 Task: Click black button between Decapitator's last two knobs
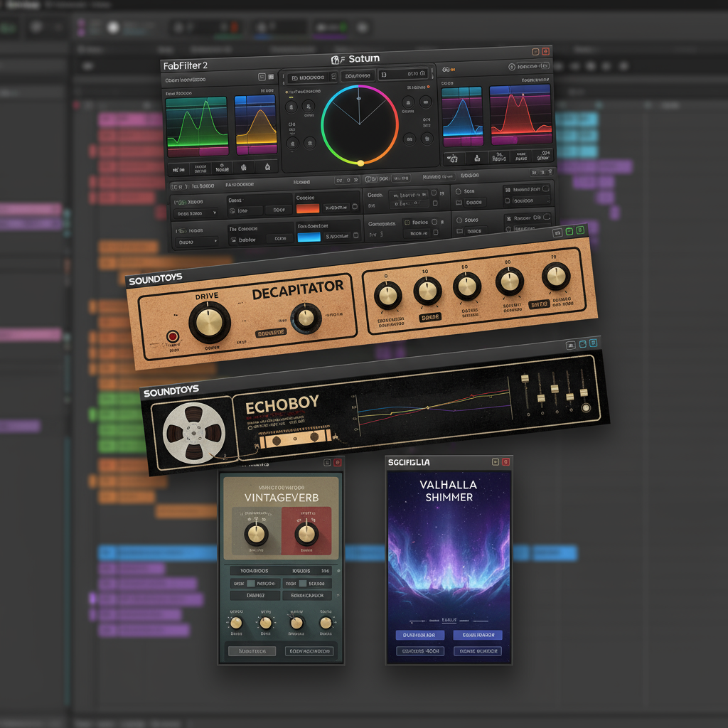coord(539,304)
